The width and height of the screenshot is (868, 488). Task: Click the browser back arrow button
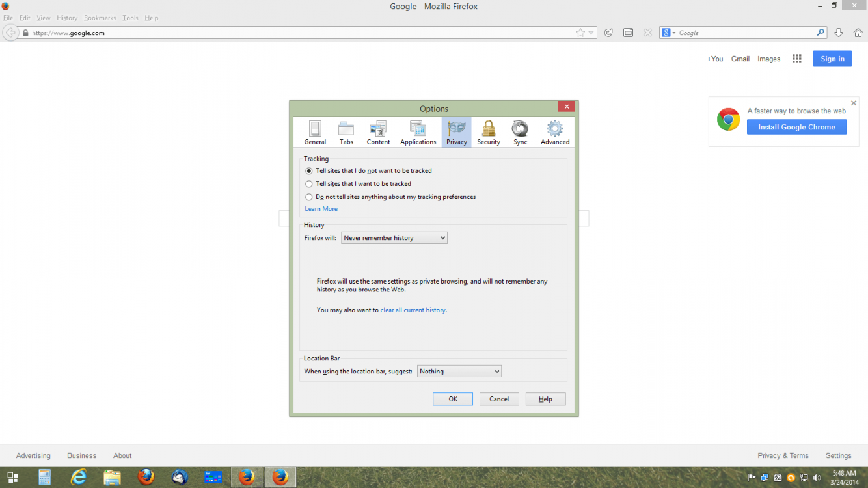pyautogui.click(x=10, y=33)
